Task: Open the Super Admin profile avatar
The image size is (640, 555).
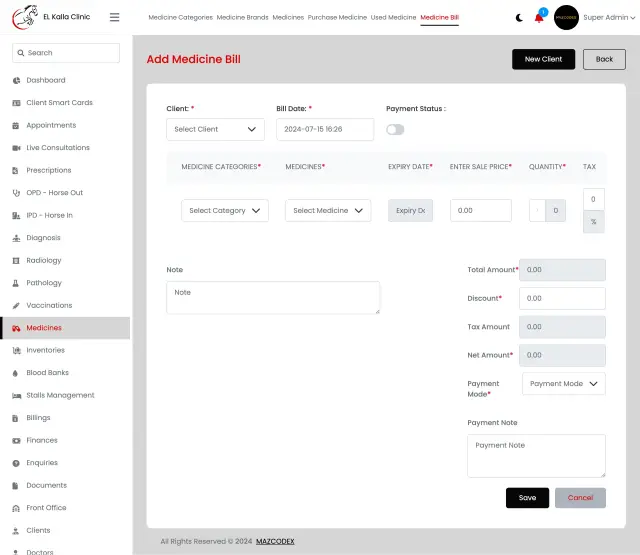Action: click(x=566, y=18)
